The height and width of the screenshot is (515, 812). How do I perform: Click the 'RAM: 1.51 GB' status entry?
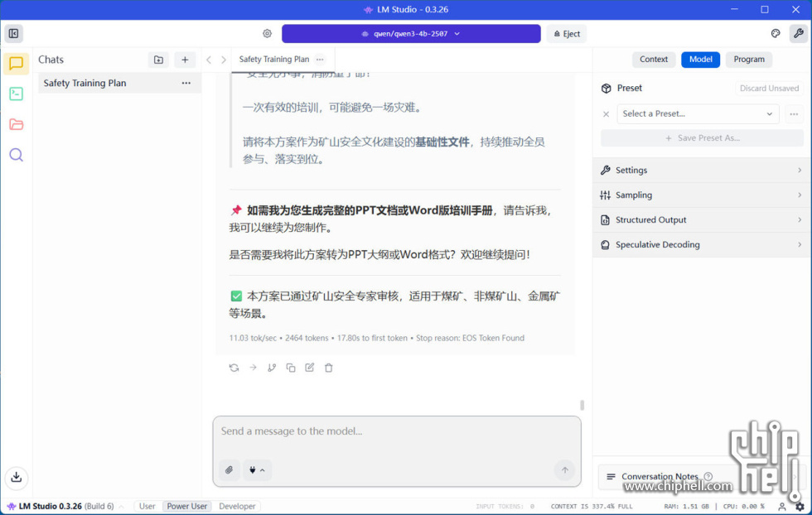pyautogui.click(x=686, y=507)
